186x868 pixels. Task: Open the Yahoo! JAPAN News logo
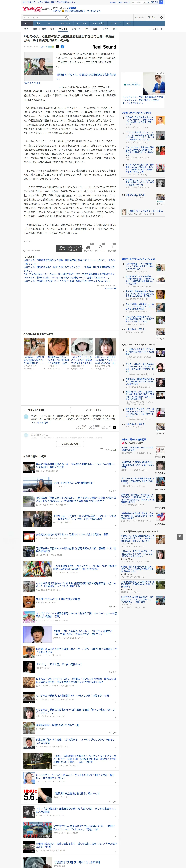pyautogui.click(x=37, y=9)
